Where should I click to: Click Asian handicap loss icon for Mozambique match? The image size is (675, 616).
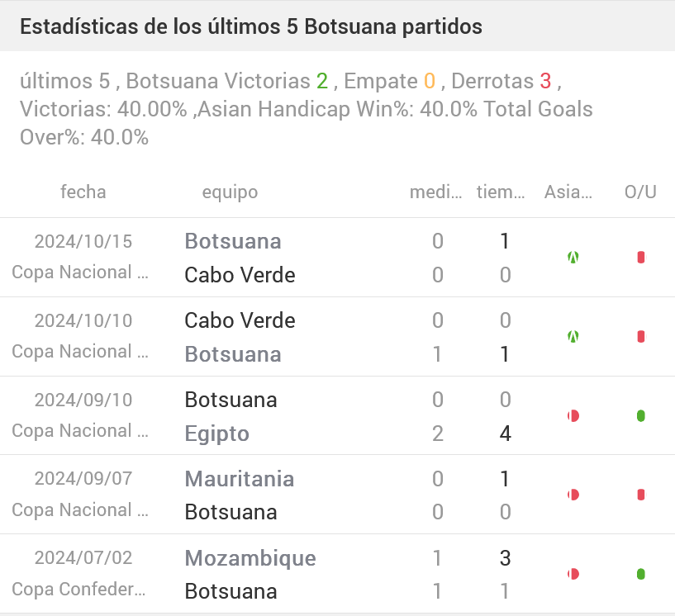573,574
